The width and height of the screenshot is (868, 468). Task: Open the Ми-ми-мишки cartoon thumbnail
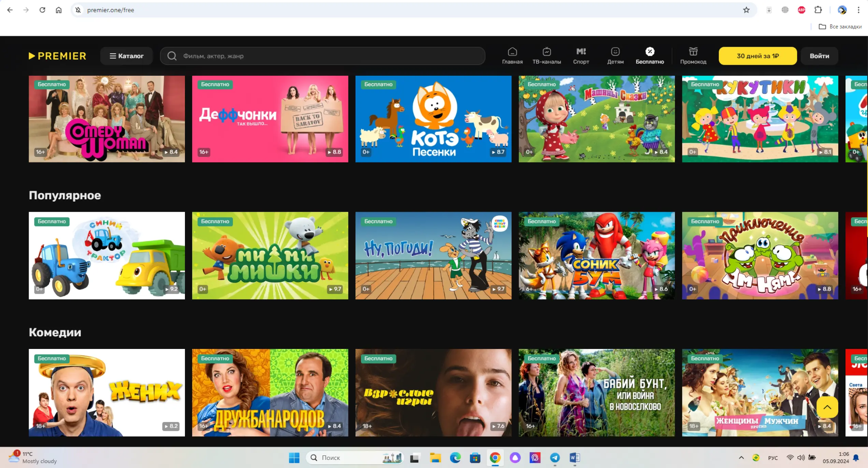pyautogui.click(x=270, y=255)
